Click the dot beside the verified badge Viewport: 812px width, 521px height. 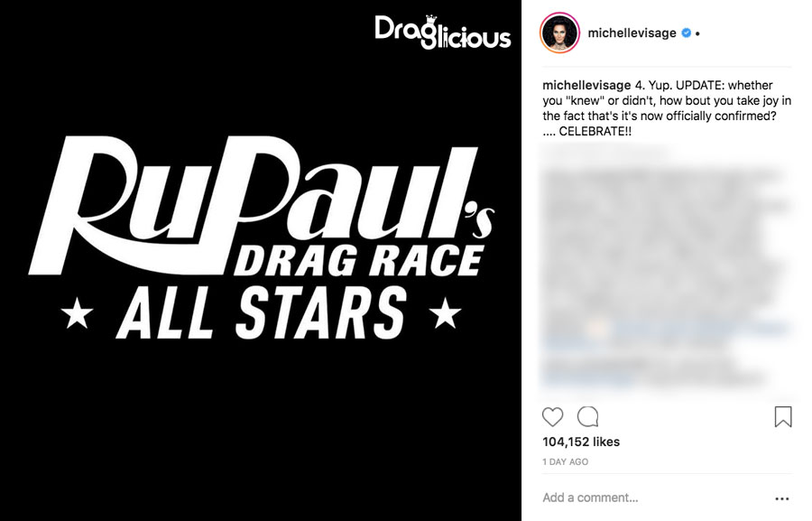(697, 33)
